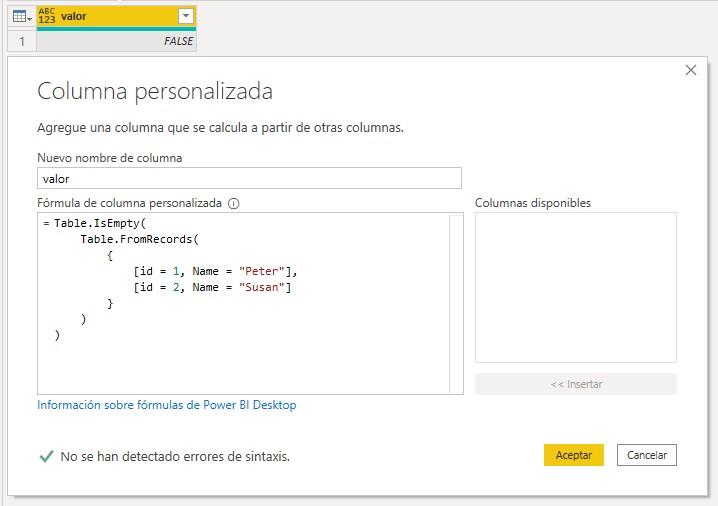Click 'No se han detectado errores de sintaxis' message
718x506 pixels.
(x=175, y=457)
